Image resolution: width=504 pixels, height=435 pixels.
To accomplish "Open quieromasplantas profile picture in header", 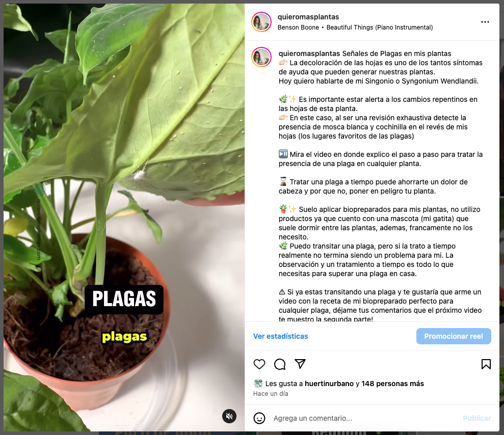I will pyautogui.click(x=261, y=22).
